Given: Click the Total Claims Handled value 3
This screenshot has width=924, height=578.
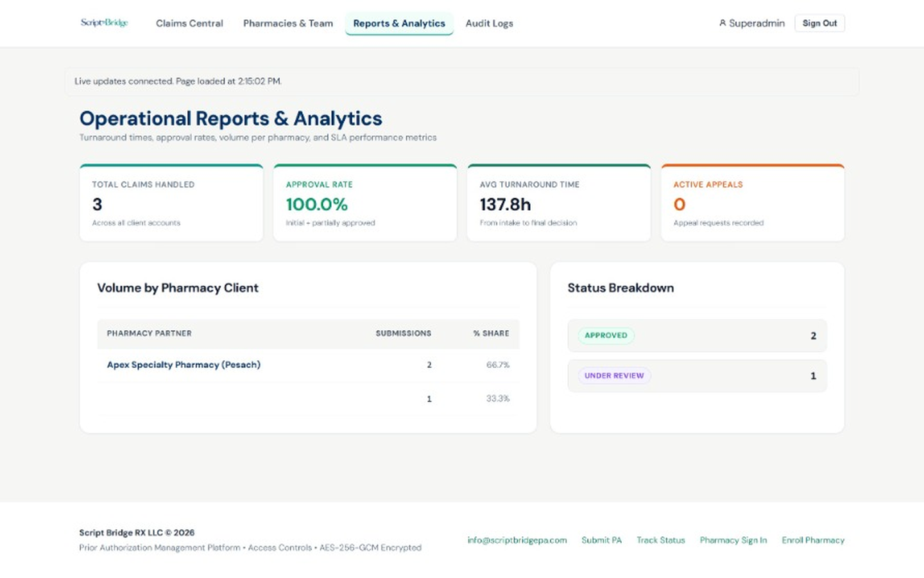Looking at the screenshot, I should 98,204.
